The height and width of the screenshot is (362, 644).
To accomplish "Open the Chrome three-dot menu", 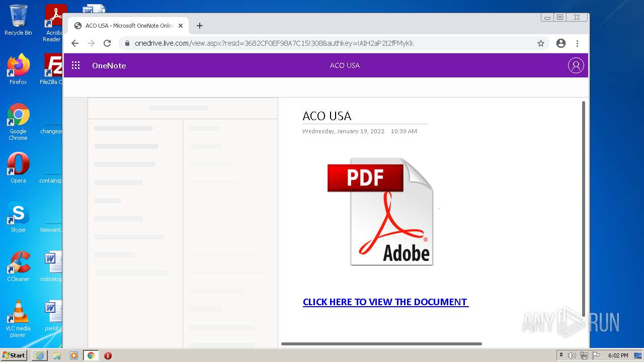I will (x=577, y=43).
